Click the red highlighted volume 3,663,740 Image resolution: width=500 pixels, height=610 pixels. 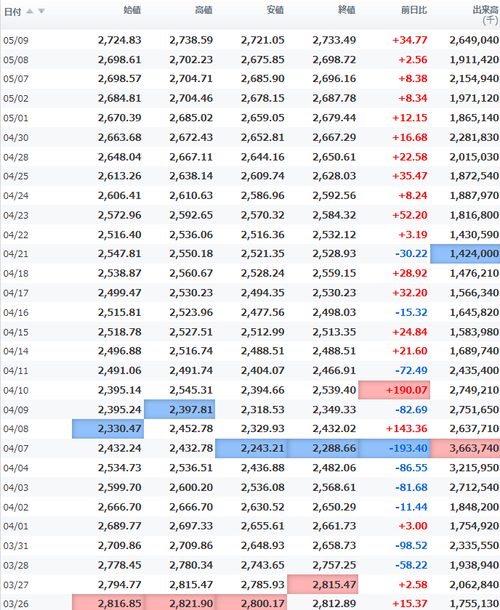pyautogui.click(x=465, y=448)
